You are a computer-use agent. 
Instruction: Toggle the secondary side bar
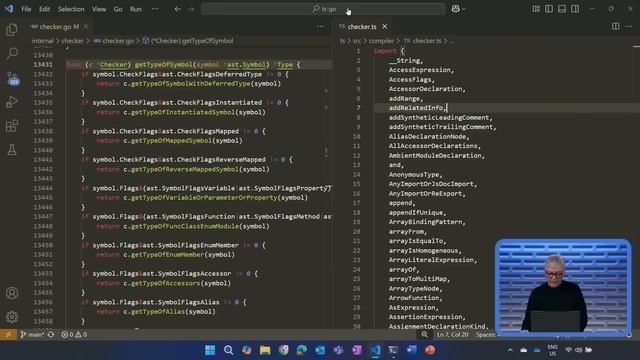click(575, 9)
